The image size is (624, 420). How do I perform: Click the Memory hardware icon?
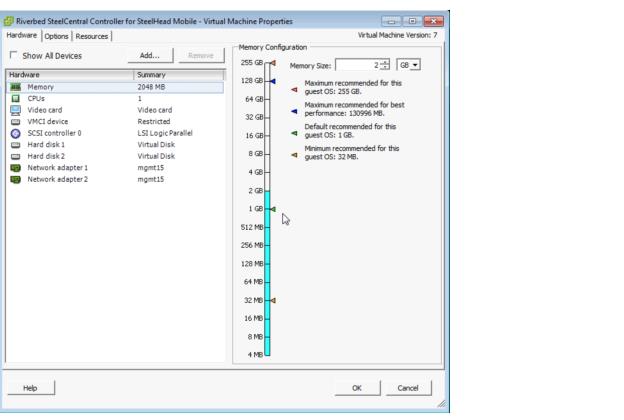tap(16, 87)
